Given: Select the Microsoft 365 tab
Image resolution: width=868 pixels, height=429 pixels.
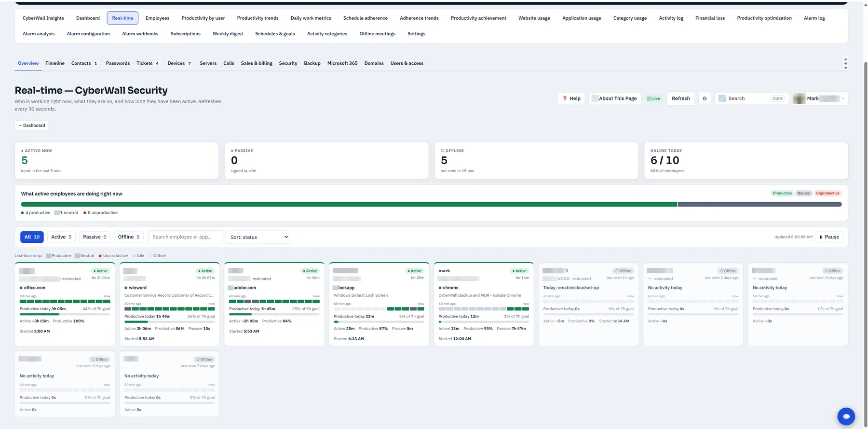Looking at the screenshot, I should (x=342, y=63).
